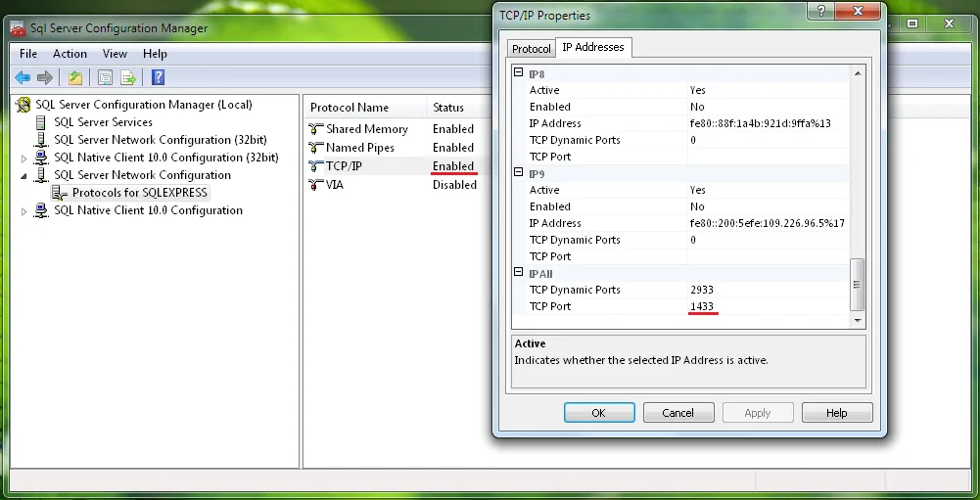Open the Help menu
This screenshot has height=500, width=980.
click(155, 54)
